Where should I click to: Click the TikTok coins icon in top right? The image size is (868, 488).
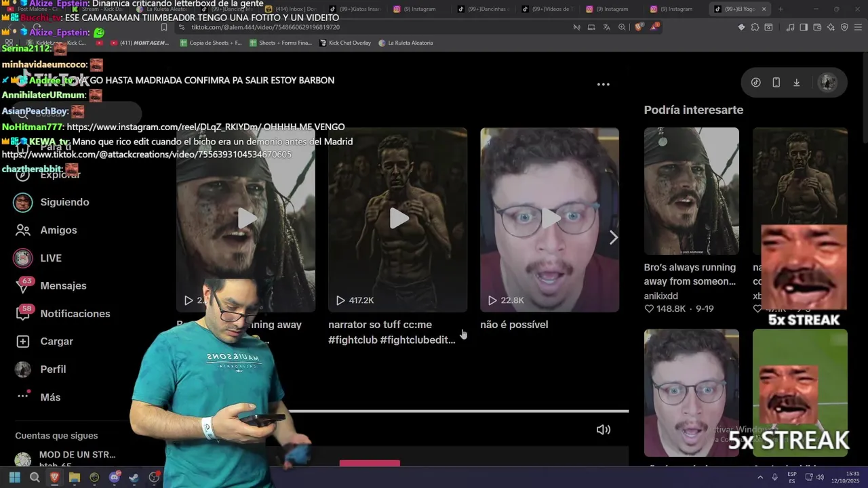[755, 82]
